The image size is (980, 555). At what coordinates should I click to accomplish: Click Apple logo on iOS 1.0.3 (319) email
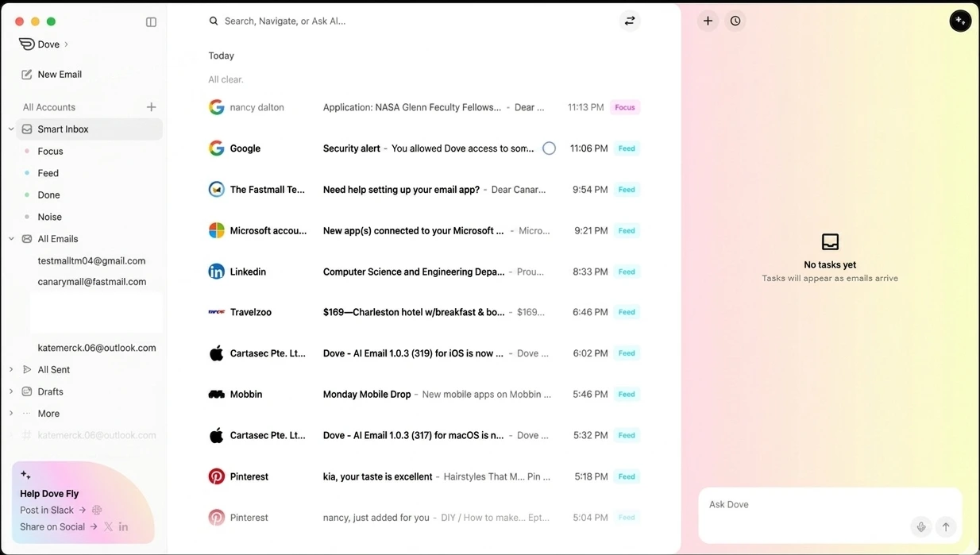tap(216, 353)
